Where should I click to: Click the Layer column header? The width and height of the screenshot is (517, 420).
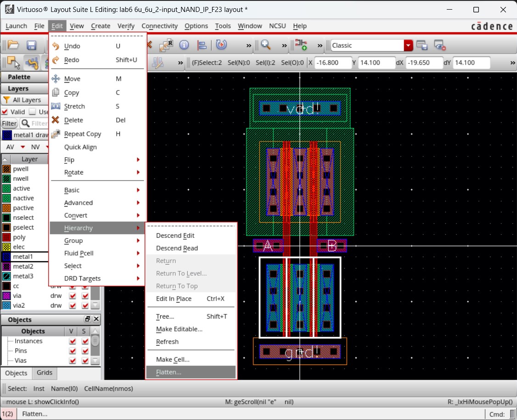(29, 159)
